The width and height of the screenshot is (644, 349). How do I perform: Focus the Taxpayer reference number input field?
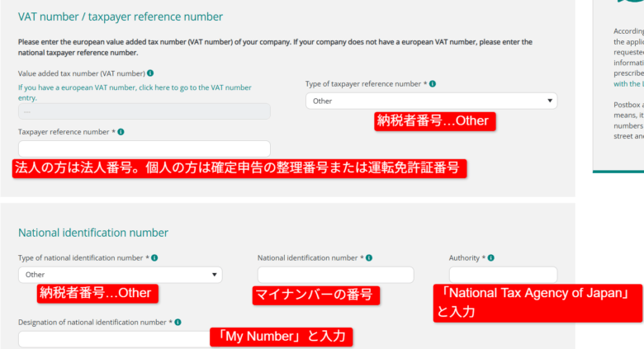(144, 149)
